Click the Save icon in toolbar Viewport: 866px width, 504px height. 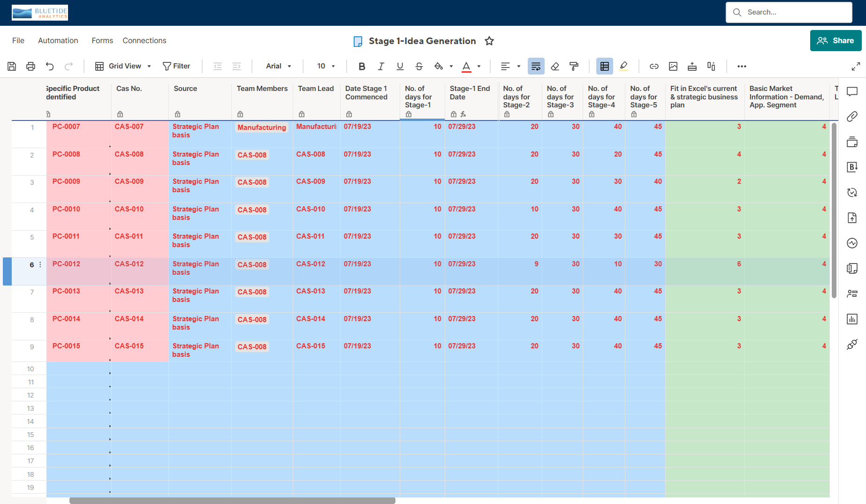pyautogui.click(x=12, y=66)
